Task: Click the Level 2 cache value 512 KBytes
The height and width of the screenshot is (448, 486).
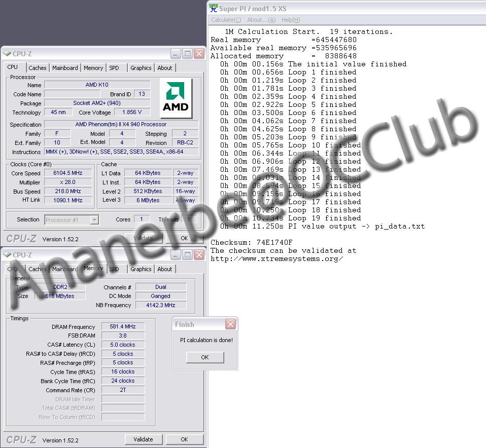Action: click(148, 191)
